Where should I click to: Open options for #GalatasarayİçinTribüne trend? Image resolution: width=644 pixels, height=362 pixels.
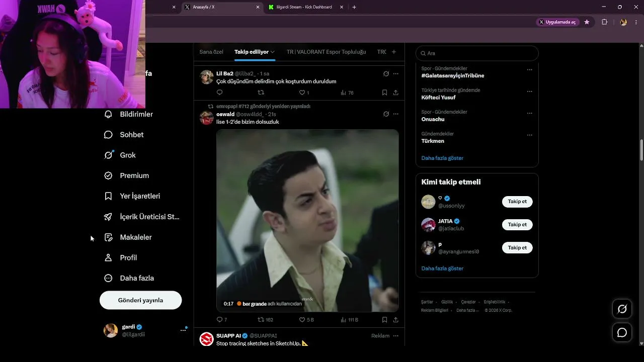pyautogui.click(x=529, y=70)
